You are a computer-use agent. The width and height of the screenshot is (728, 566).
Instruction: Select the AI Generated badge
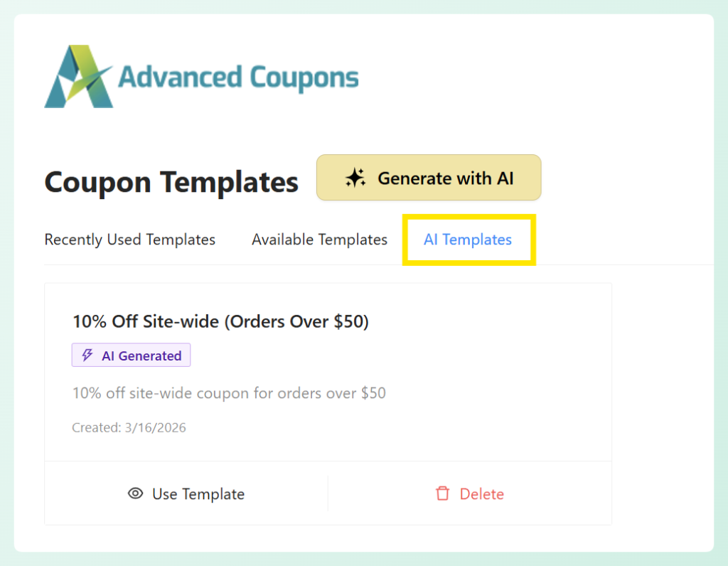coord(131,355)
